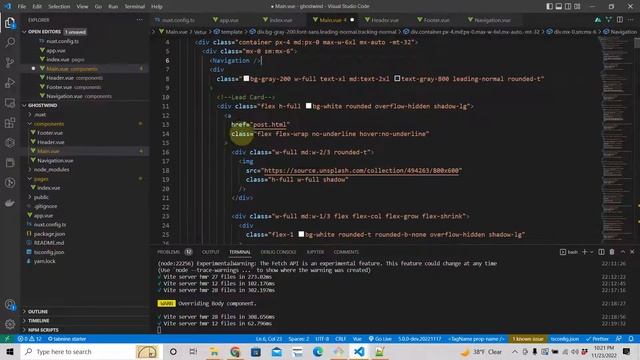The height and width of the screenshot is (360, 640).
Task: Toggle the primary side bar layout icon
Action: click(549, 6)
